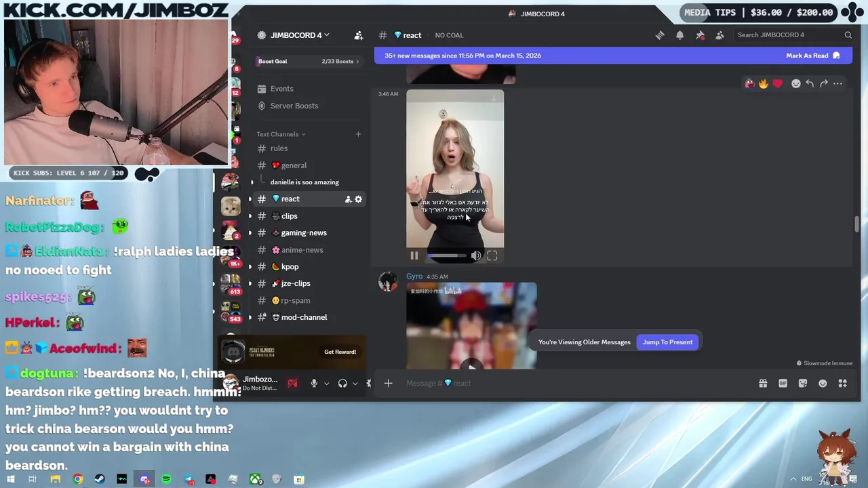Expand arrow beside clips channel
868x488 pixels.
250,216
